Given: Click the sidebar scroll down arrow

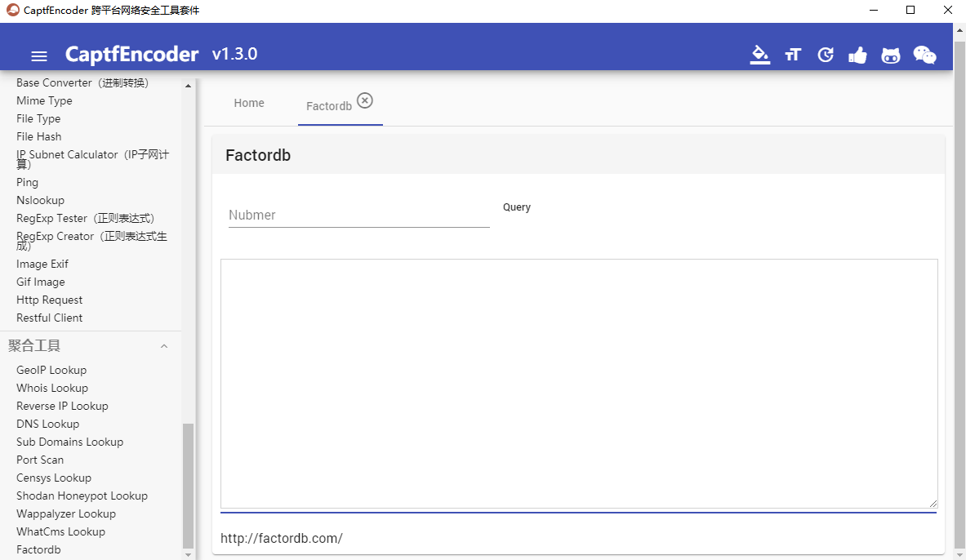Looking at the screenshot, I should click(188, 554).
